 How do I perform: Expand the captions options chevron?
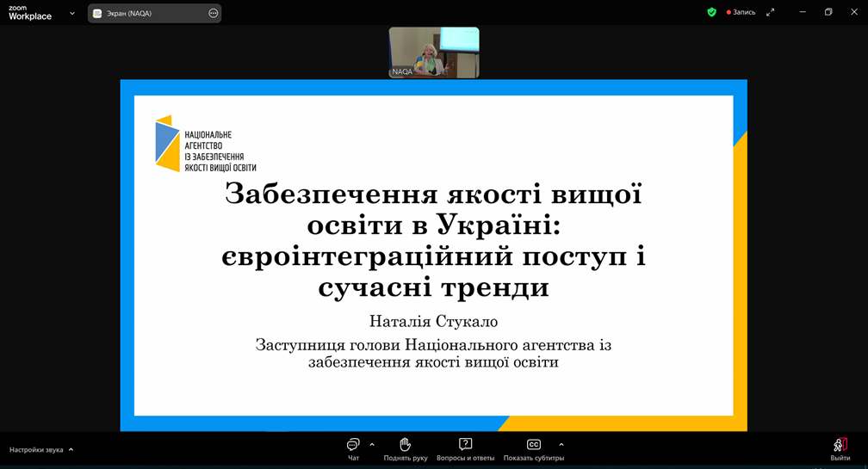coord(561,445)
